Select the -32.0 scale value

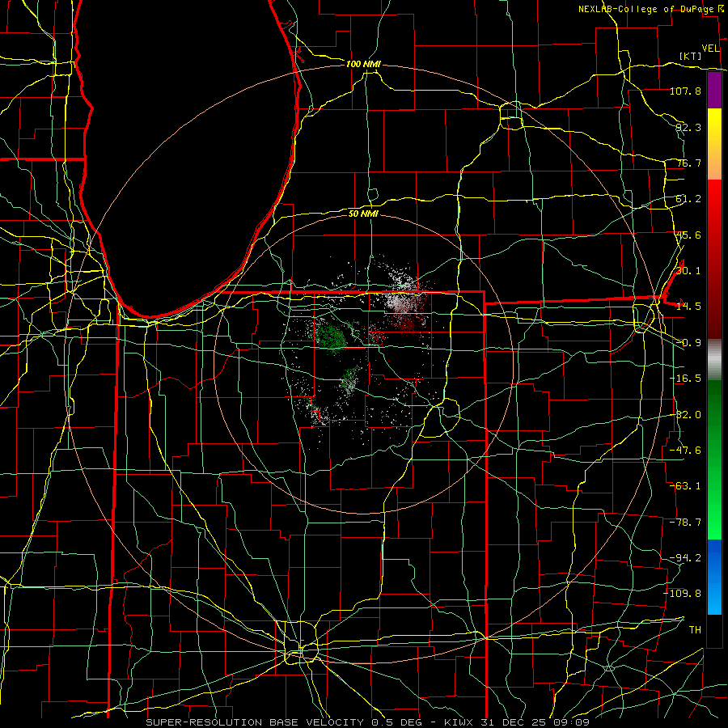point(685,415)
